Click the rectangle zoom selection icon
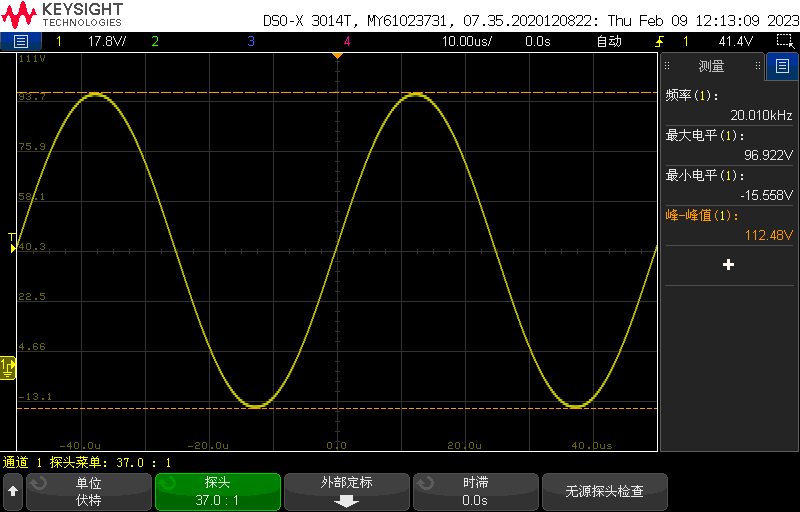The image size is (800, 512). (785, 41)
